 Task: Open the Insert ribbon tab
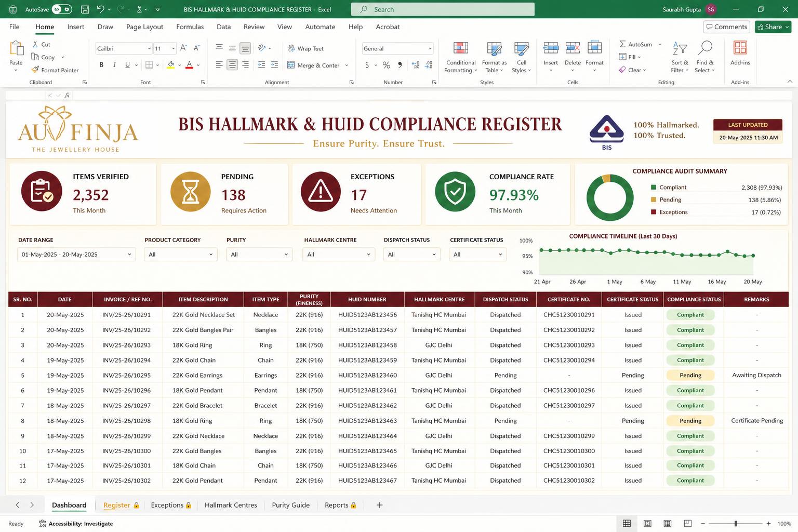coord(76,26)
